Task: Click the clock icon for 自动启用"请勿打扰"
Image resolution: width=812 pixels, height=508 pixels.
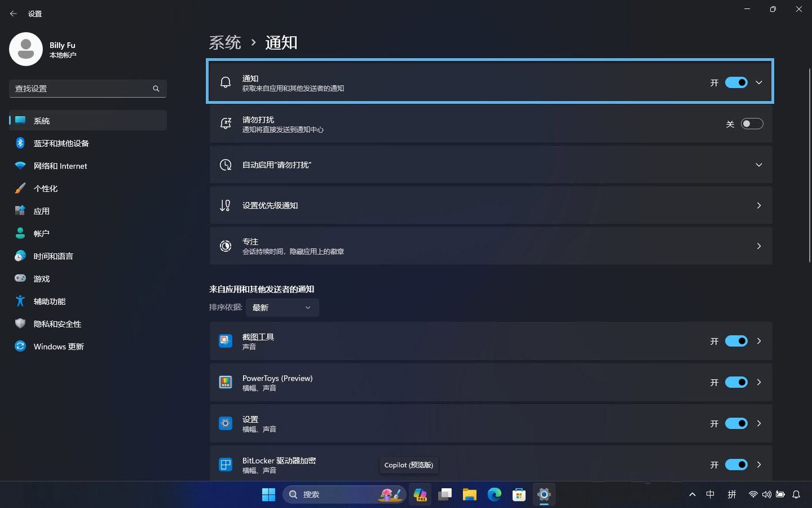Action: 226,165
